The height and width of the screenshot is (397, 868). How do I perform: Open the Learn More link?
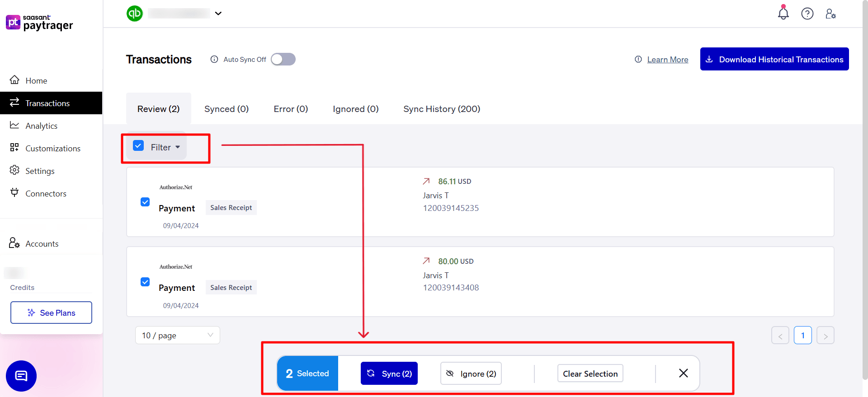[x=668, y=60]
